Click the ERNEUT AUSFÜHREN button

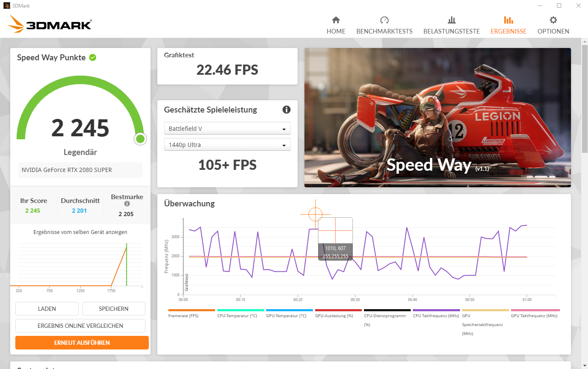click(x=82, y=343)
